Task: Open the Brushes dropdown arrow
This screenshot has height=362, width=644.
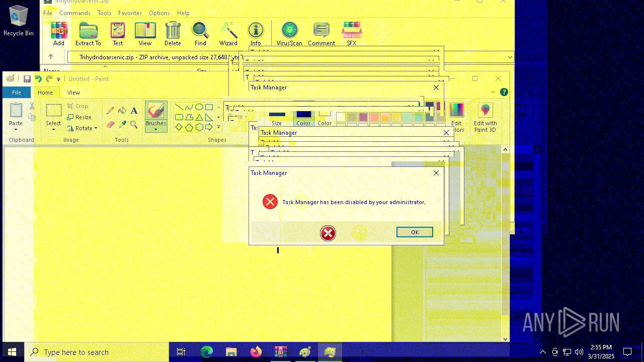Action: coord(155,130)
